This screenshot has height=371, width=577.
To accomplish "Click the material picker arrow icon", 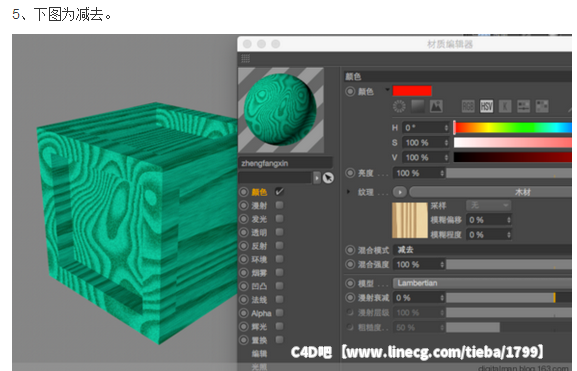I will click(x=328, y=178).
